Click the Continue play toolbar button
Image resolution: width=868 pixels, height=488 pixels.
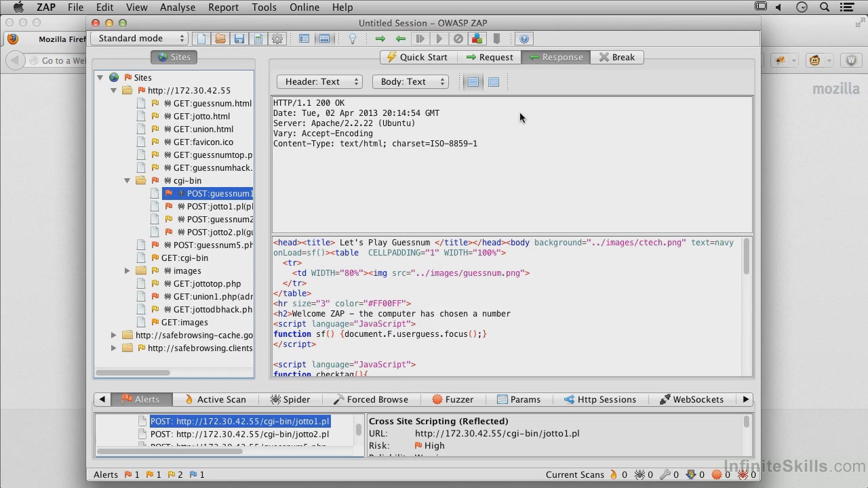[439, 39]
